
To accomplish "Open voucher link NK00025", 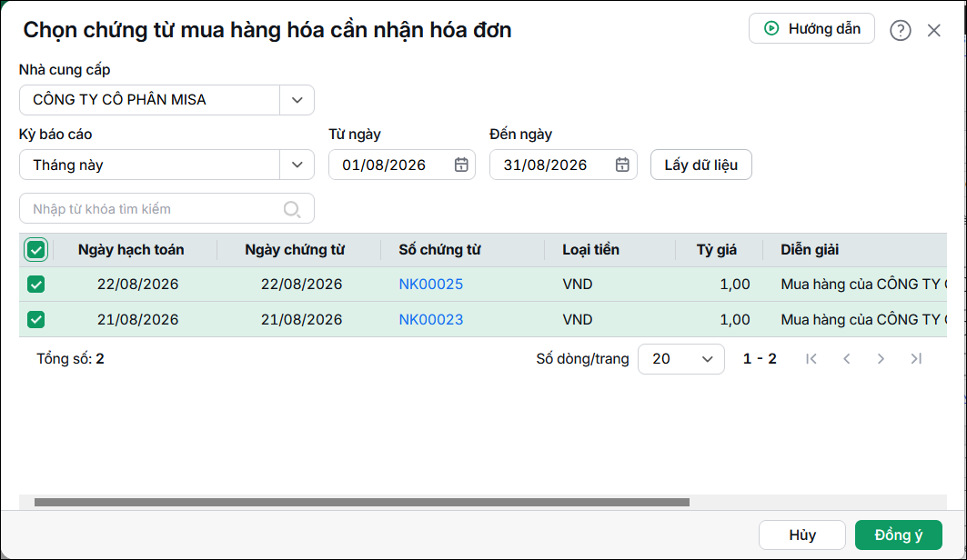I will pyautogui.click(x=431, y=284).
